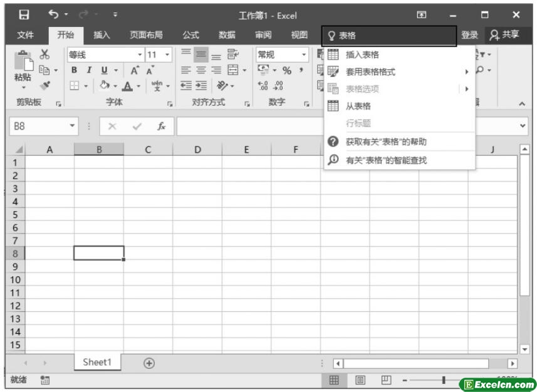This screenshot has width=537, height=392.
Task: Click the zoom slider in status bar
Action: point(444,380)
